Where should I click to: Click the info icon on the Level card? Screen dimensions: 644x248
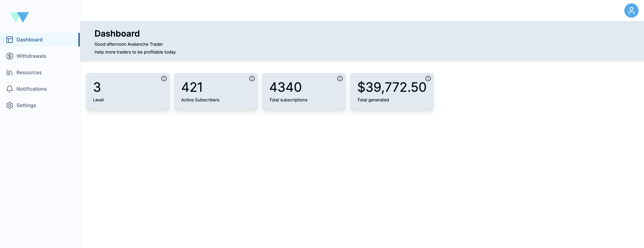click(x=164, y=79)
